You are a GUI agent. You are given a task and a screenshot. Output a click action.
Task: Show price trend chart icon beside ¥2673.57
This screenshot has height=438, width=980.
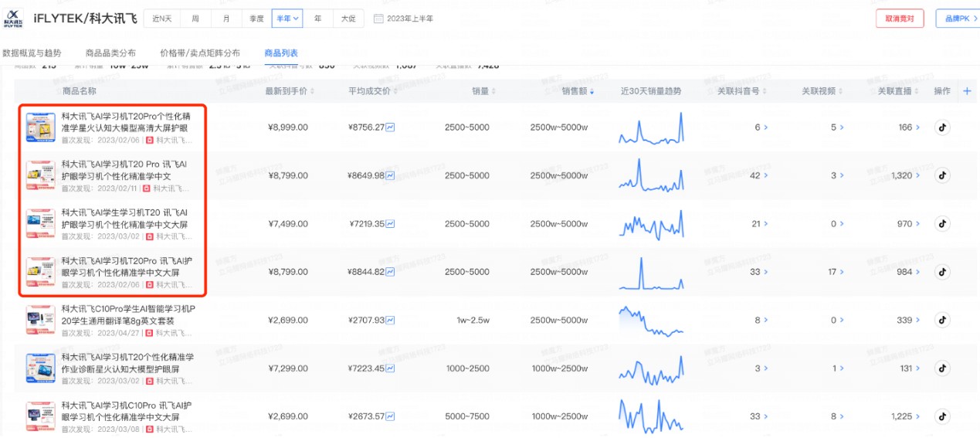pos(390,416)
